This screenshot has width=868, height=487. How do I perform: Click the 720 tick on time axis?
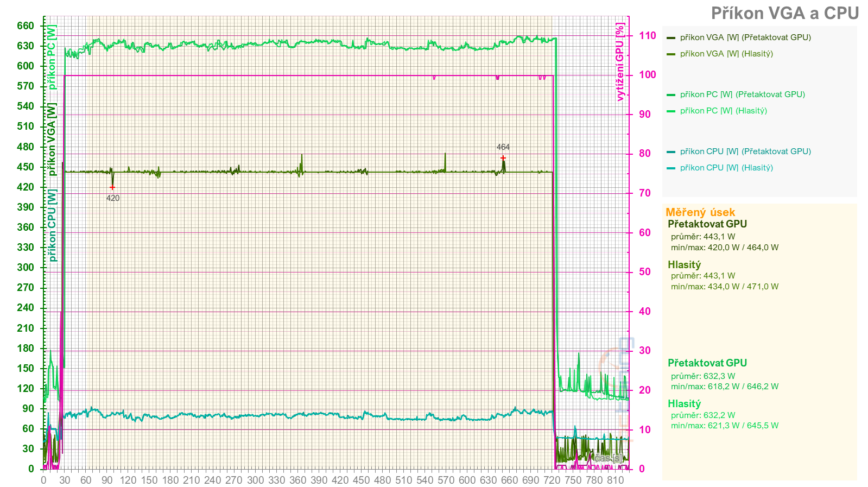552,480
